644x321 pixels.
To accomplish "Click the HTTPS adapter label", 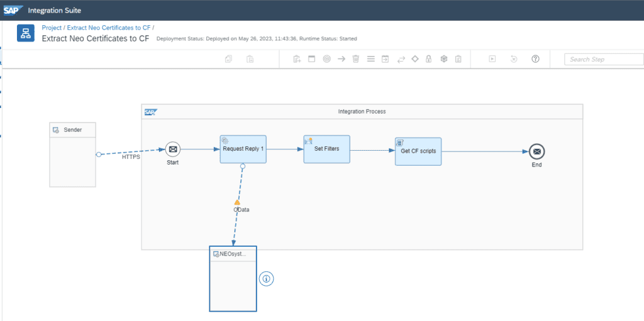I will tap(131, 157).
